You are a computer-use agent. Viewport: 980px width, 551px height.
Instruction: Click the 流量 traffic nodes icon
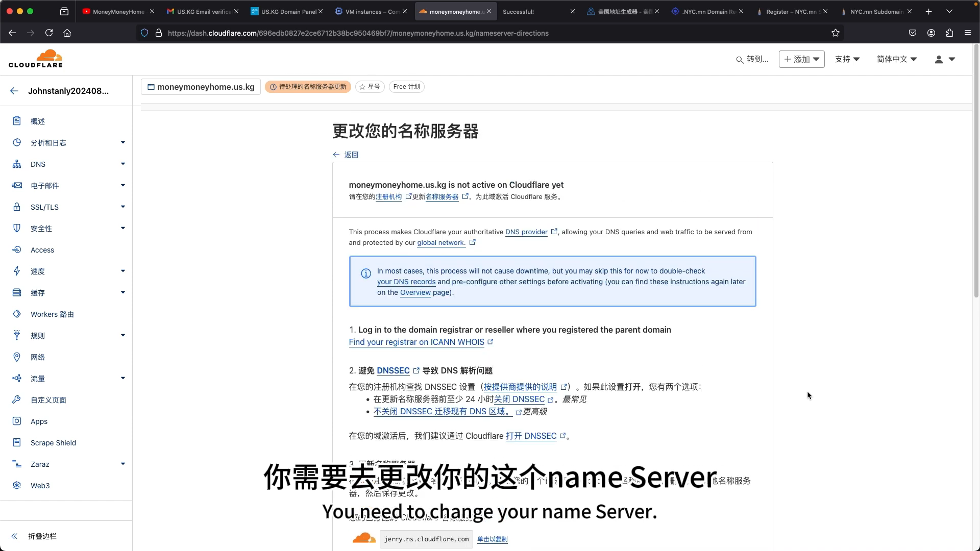tap(17, 378)
